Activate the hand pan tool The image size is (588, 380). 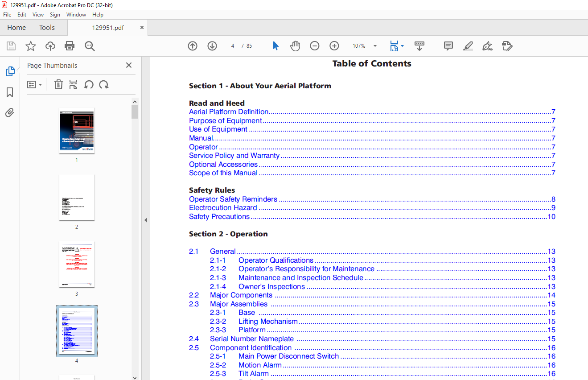click(x=295, y=46)
